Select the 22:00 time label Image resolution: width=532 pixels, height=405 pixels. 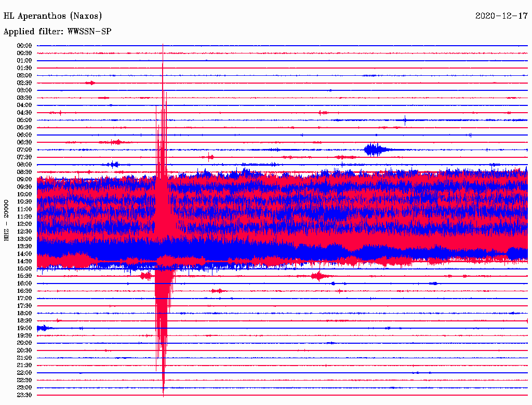[24, 373]
